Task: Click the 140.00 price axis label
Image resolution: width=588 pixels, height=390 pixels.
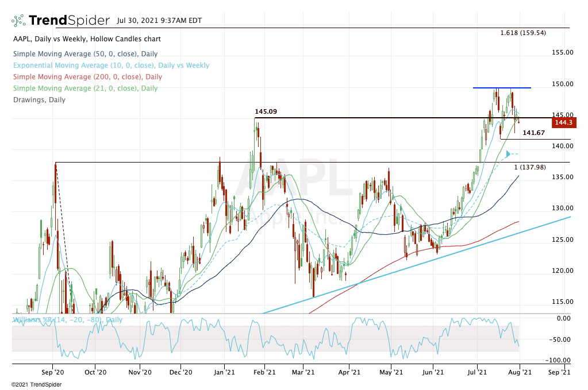Action: [x=562, y=146]
